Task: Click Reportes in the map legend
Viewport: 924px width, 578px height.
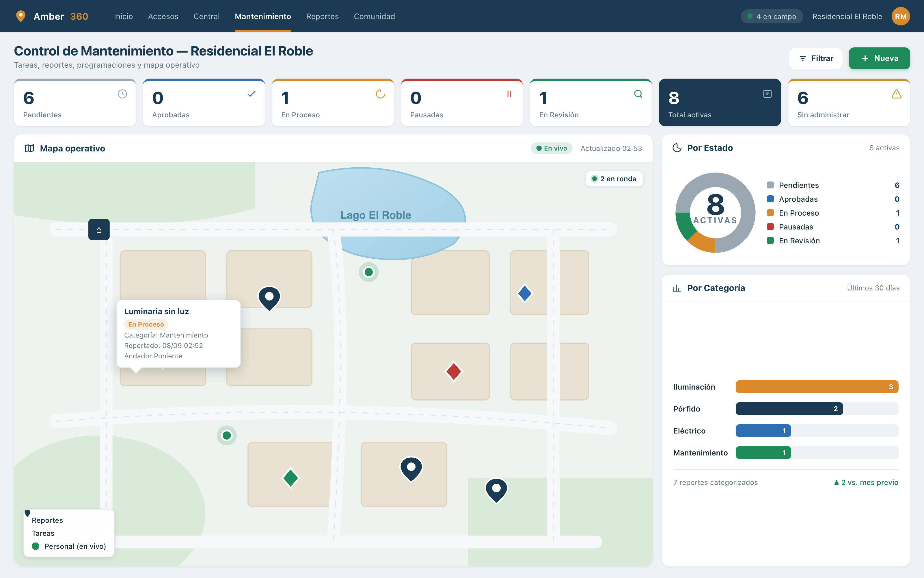Action: [x=47, y=520]
